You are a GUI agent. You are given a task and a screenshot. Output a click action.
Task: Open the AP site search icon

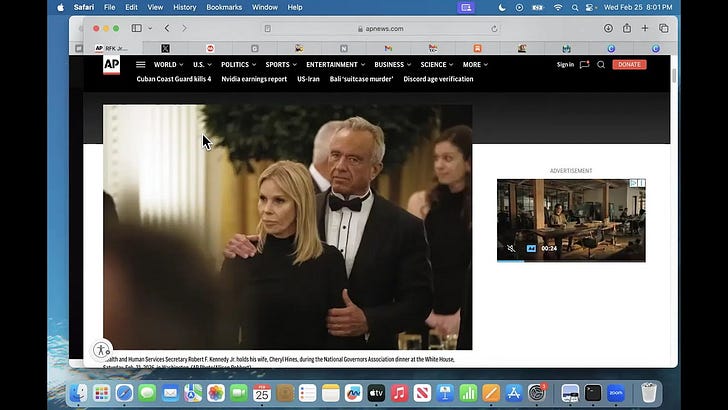coord(601,65)
